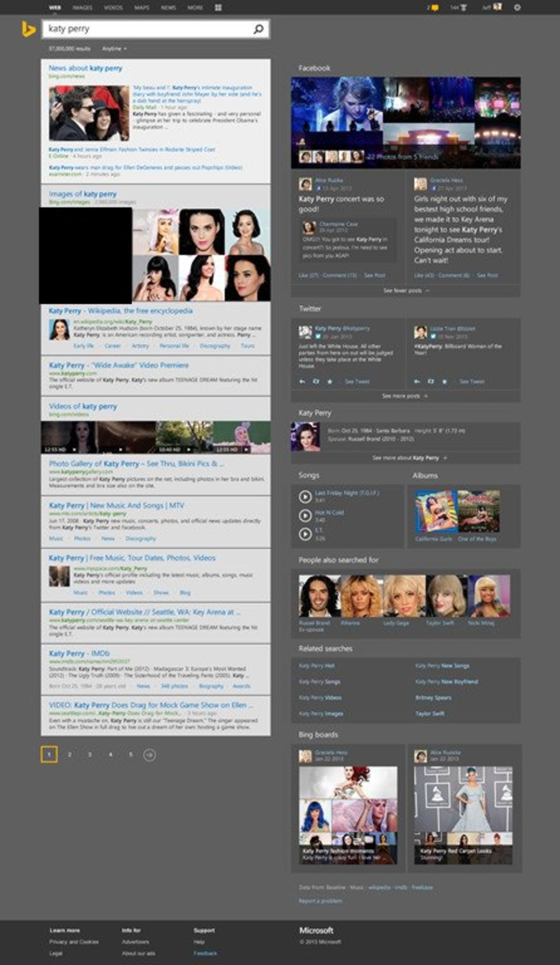Open the 22 photos from 5 friends collage
Viewport: 560px width, 965px height.
(x=406, y=123)
